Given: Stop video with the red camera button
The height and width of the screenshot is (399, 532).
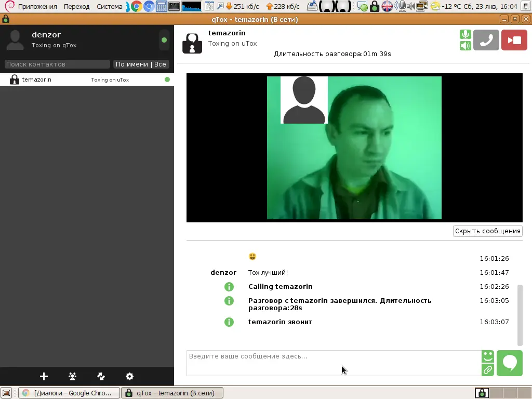Looking at the screenshot, I should 514,40.
